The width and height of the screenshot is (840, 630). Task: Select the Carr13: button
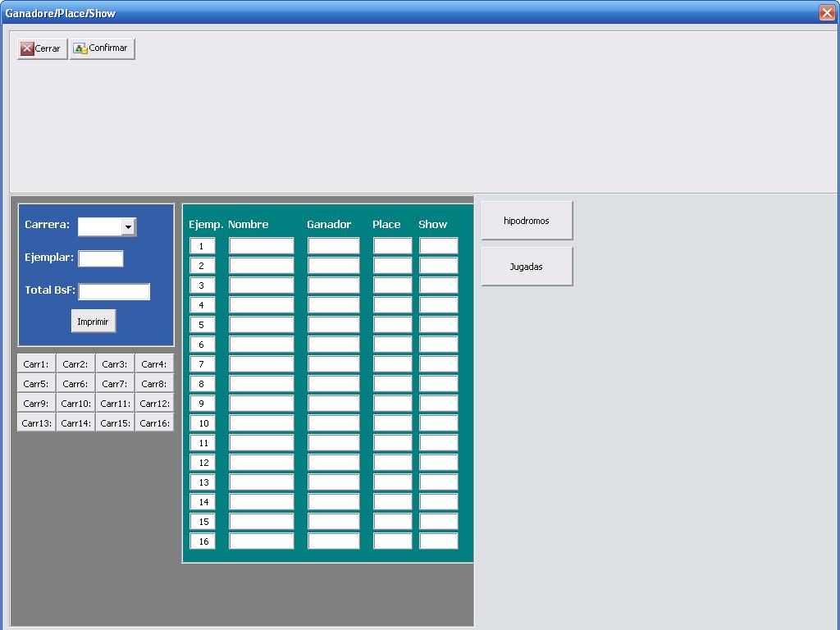tap(36, 422)
